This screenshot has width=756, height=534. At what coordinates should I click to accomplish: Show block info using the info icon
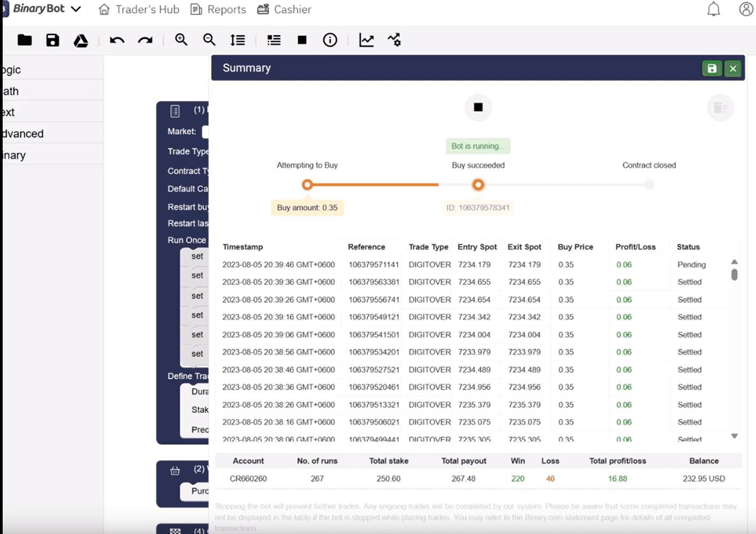pyautogui.click(x=330, y=40)
